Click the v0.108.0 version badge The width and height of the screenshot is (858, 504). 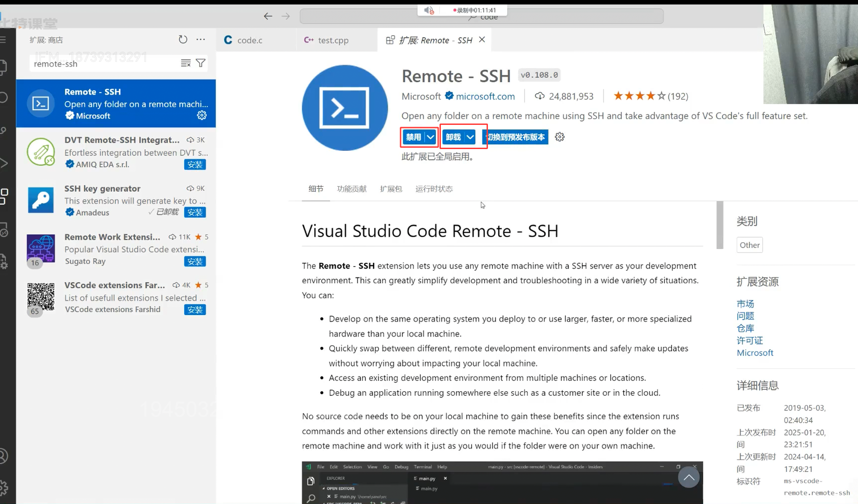(539, 75)
